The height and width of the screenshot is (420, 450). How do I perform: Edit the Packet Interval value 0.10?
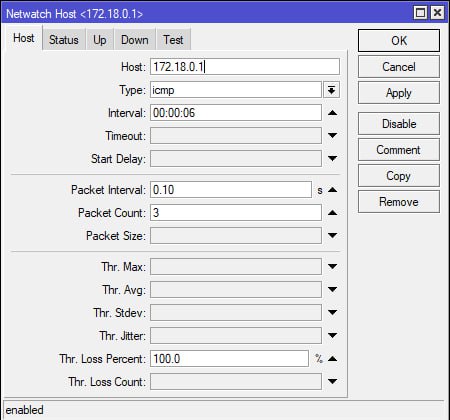(231, 190)
